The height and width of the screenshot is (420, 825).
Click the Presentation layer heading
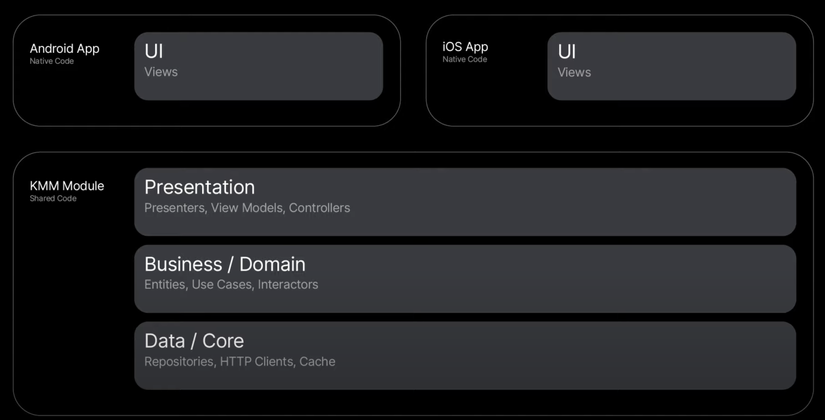[x=199, y=187]
